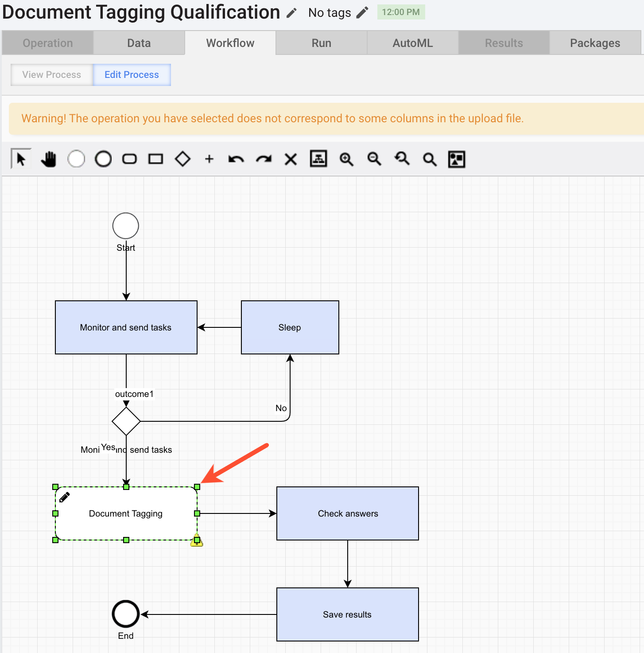Open the AutoML tab
Screen dimensions: 644x653
click(x=413, y=43)
